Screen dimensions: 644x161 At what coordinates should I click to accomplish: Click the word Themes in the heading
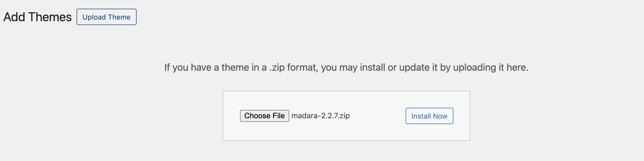coord(50,17)
